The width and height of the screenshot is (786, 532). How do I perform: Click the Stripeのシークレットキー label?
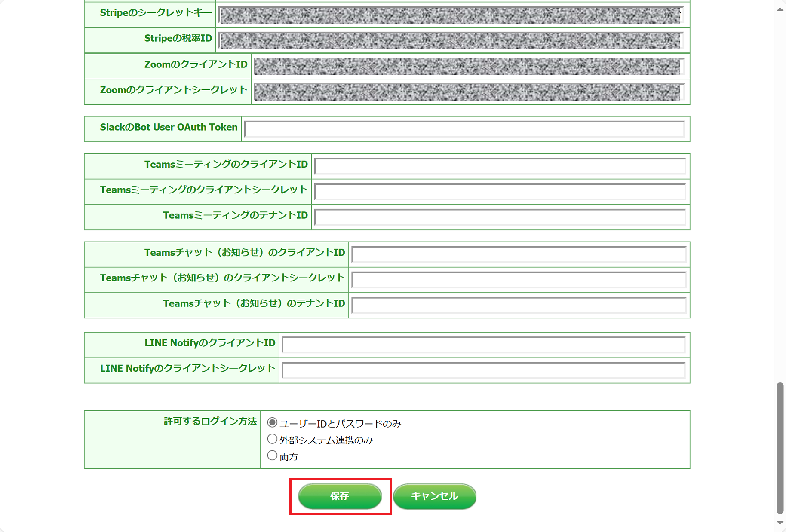point(156,13)
